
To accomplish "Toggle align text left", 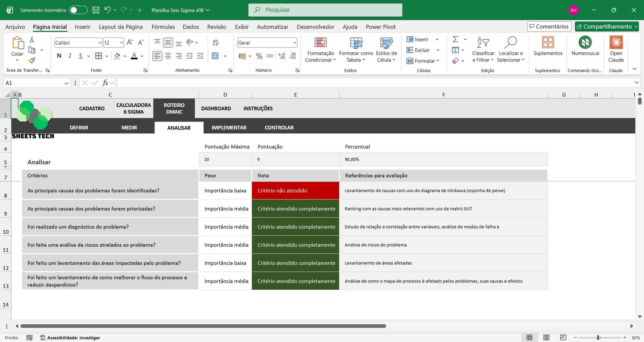I will tap(157, 56).
